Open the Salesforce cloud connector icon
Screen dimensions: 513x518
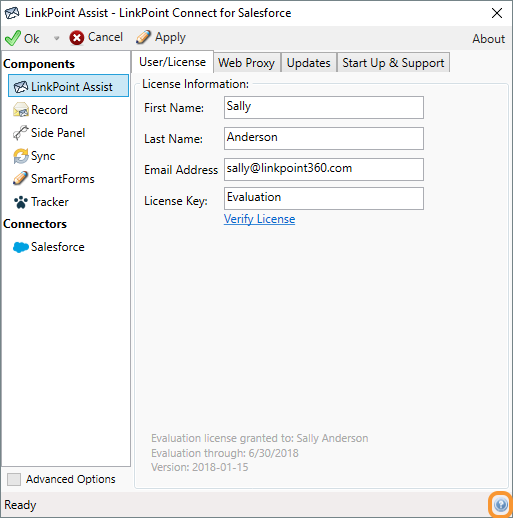pos(21,247)
